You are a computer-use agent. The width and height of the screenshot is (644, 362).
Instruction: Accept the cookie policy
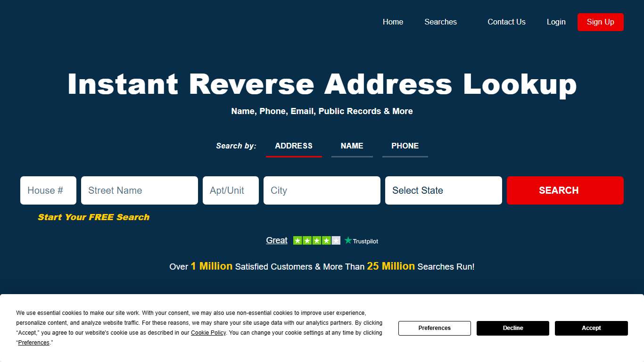point(591,328)
